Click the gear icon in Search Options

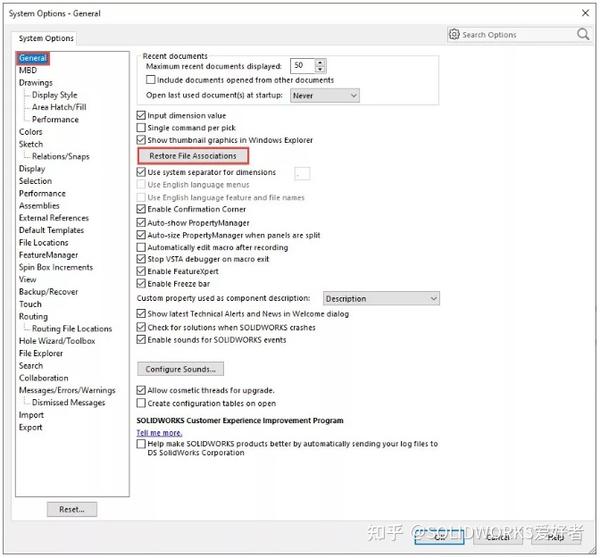(454, 34)
